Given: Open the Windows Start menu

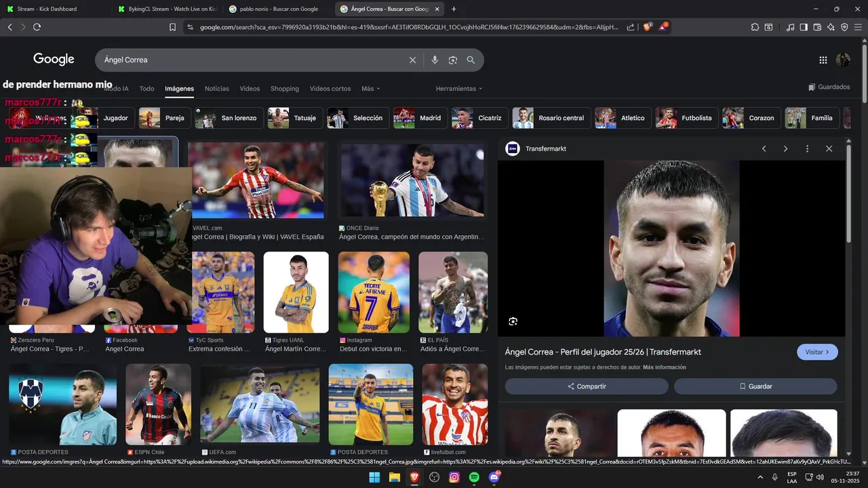Looking at the screenshot, I should 374,477.
